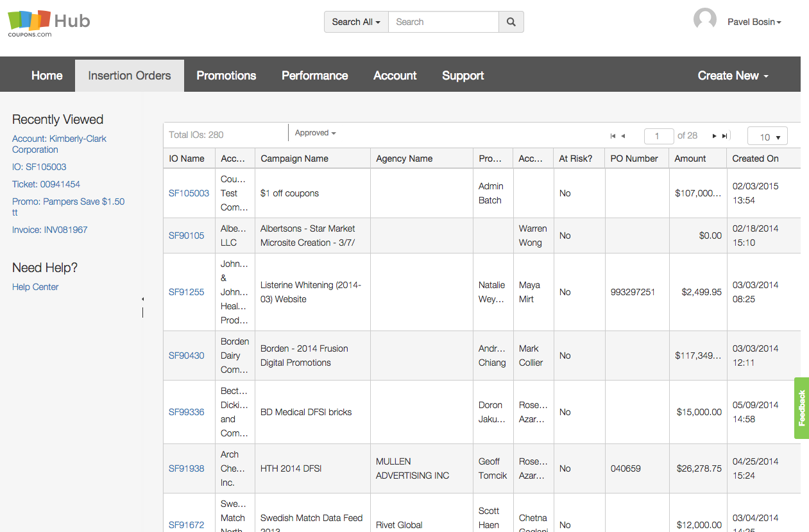
Task: Collapse the left sidebar arrow
Action: tap(142, 299)
